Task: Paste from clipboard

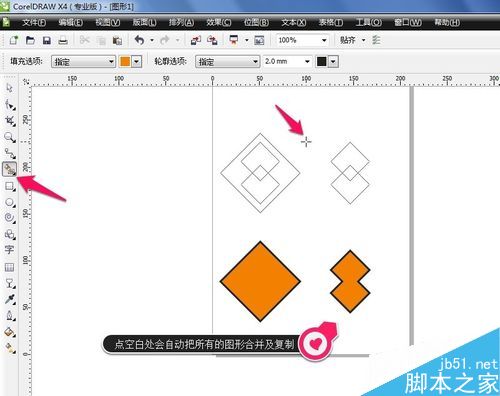Action: (117, 40)
